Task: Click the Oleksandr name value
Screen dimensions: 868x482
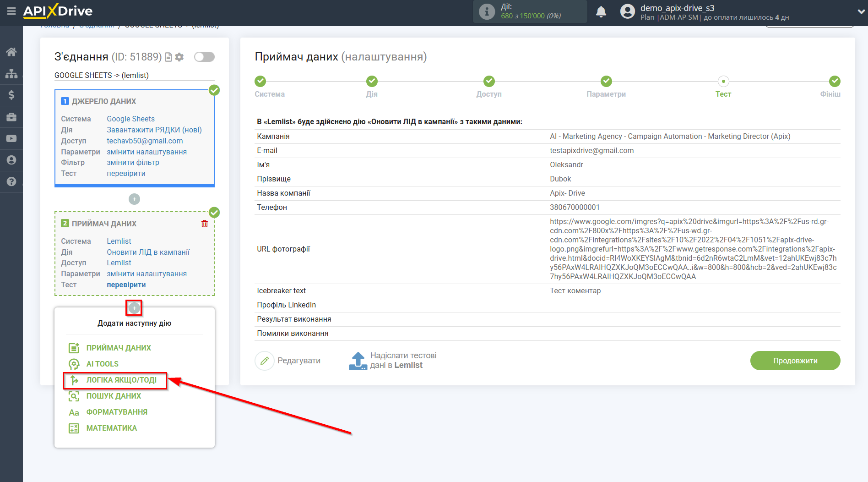Action: pyautogui.click(x=566, y=165)
